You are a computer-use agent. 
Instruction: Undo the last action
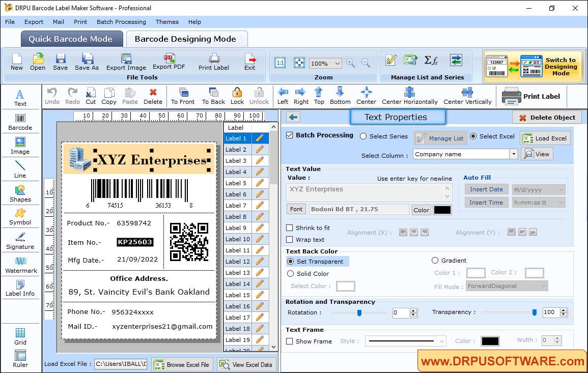click(52, 96)
